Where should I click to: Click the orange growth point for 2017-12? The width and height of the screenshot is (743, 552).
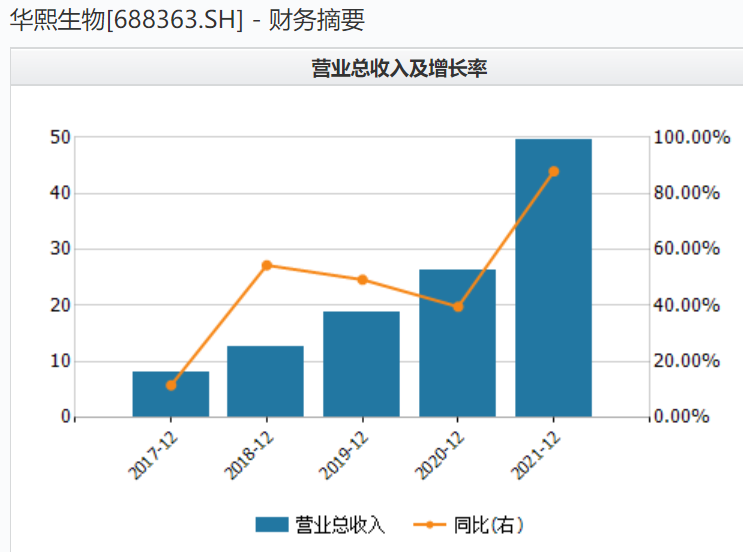171,385
